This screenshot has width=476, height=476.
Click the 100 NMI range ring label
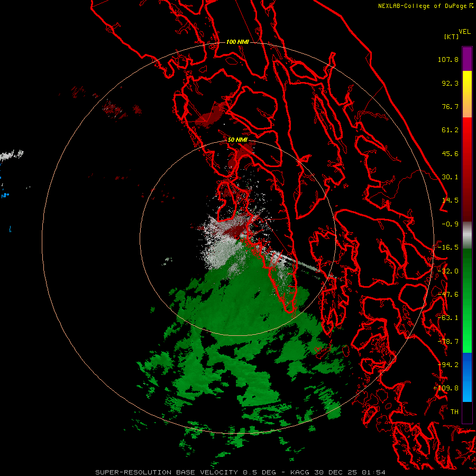pyautogui.click(x=237, y=42)
